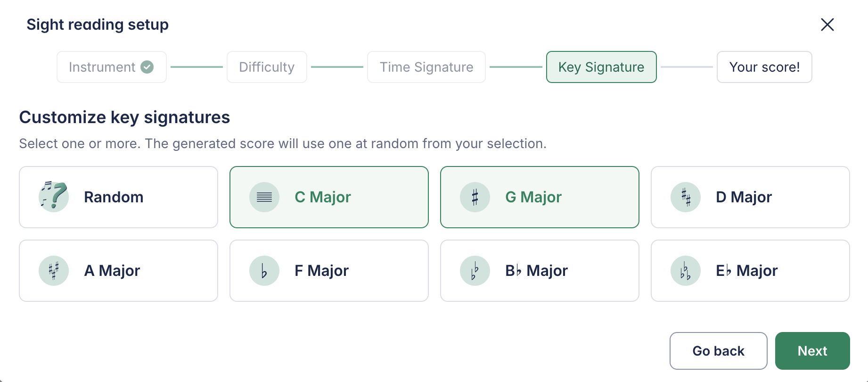The width and height of the screenshot is (868, 382).
Task: Click the B♭ Major two flats icon
Action: [x=475, y=271]
